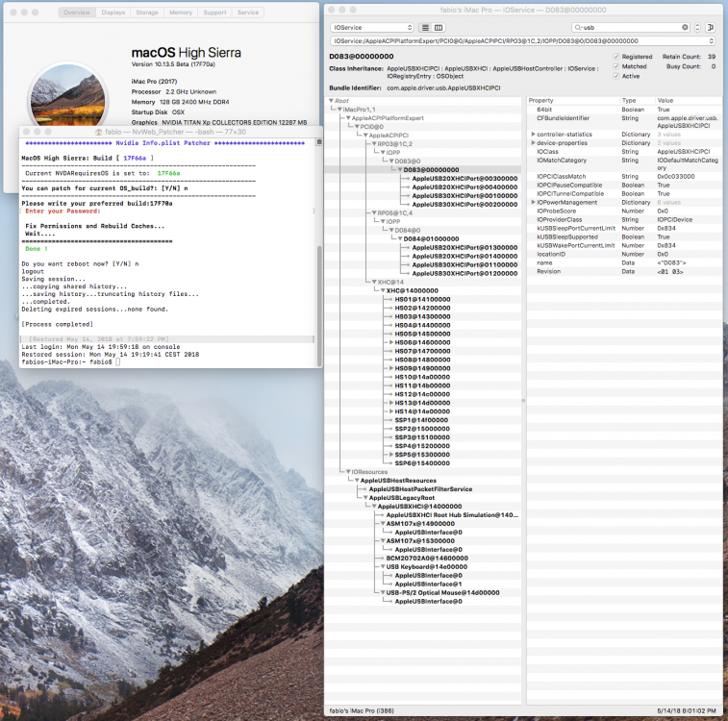
Task: Click the Terminal prompt input cursor
Action: (118, 361)
